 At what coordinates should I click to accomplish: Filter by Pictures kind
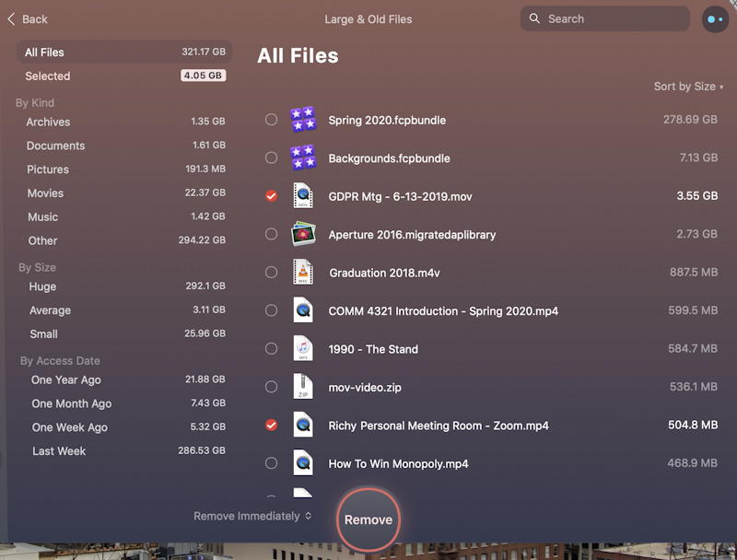click(x=124, y=169)
